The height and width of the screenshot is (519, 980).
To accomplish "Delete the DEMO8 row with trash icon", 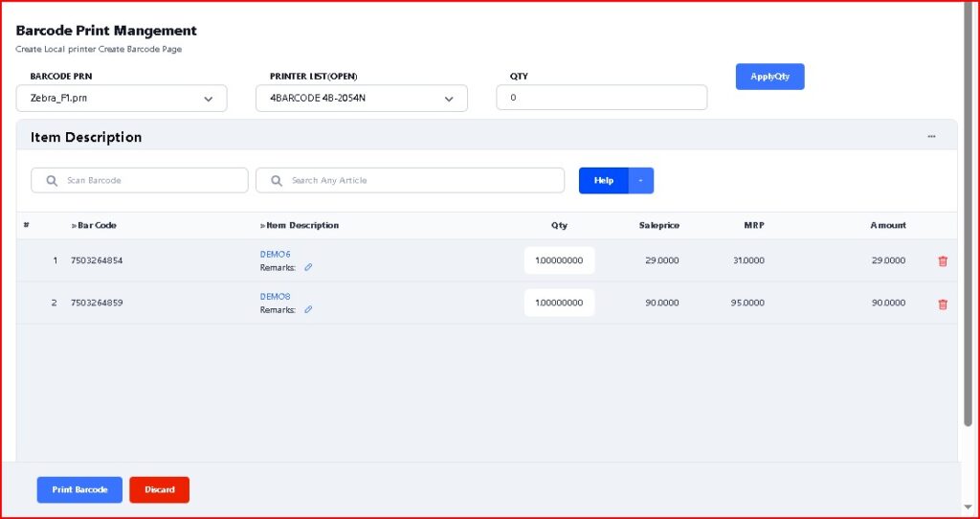I will (943, 304).
